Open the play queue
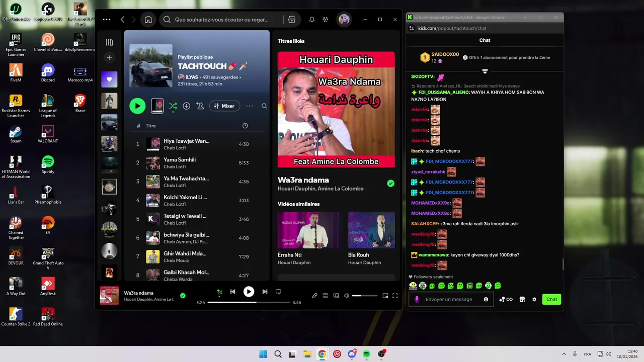Image resolution: width=644 pixels, height=362 pixels. click(326, 296)
